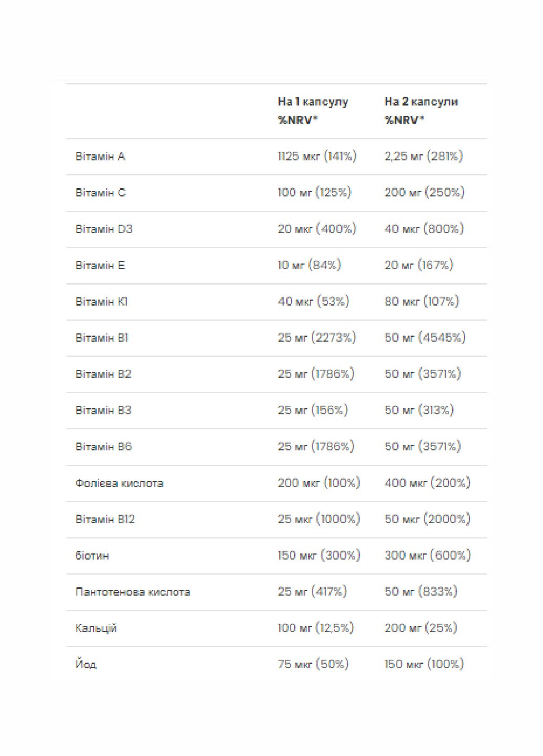543x756 pixels.
Task: Click the '100 мг (12,5%)' value
Action: pos(316,628)
